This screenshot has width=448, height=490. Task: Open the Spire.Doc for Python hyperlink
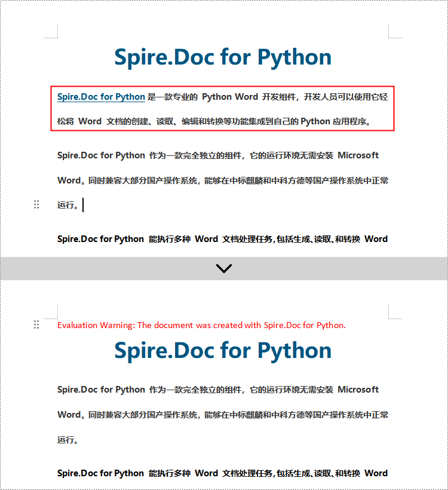click(101, 97)
